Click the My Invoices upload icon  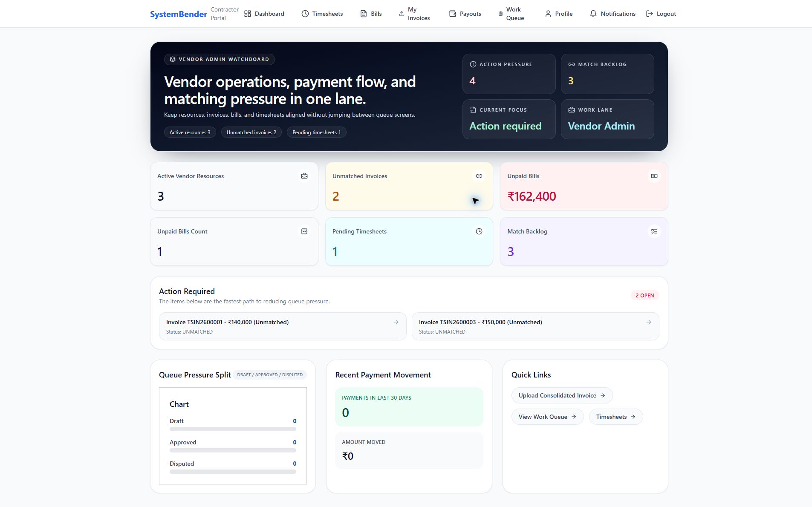pyautogui.click(x=402, y=14)
